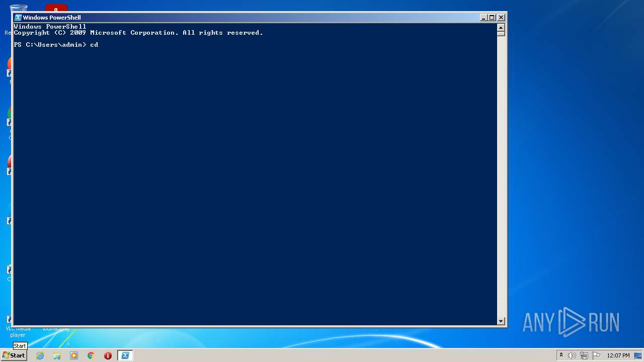The height and width of the screenshot is (362, 644).
Task: Click the 'PS C:\Users\admin> cd' prompt line
Action: click(x=56, y=45)
